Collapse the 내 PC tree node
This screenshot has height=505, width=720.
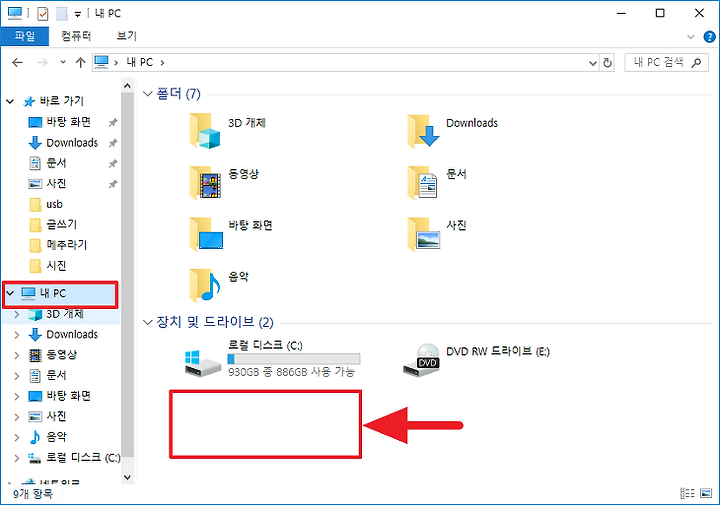10,293
